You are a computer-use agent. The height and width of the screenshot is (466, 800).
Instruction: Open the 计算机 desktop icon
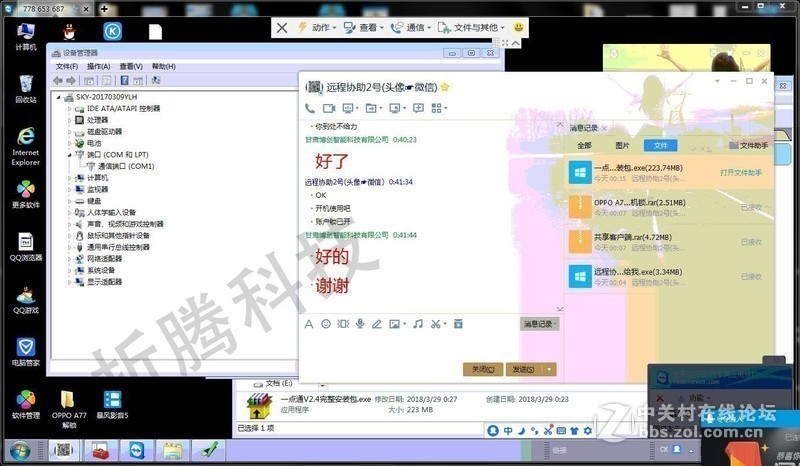(26, 36)
